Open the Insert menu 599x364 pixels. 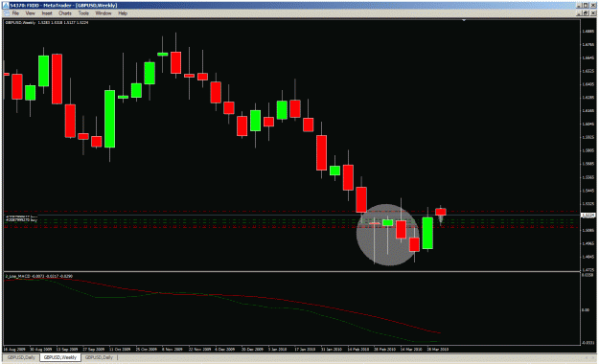click(47, 13)
